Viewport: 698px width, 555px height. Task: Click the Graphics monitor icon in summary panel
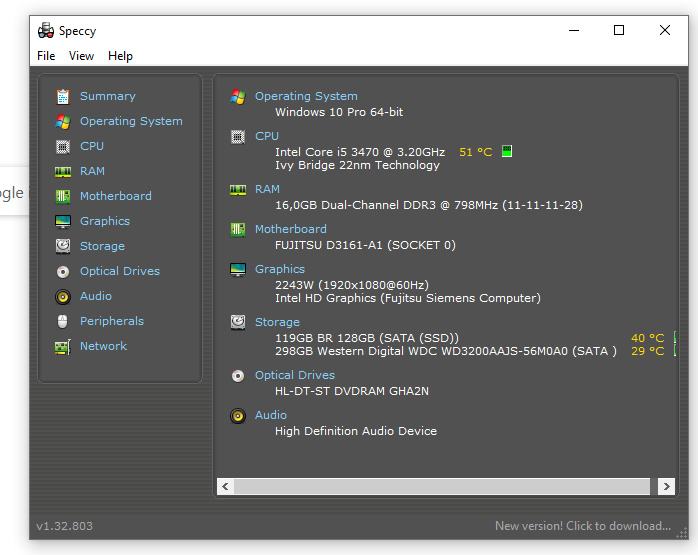click(x=238, y=269)
